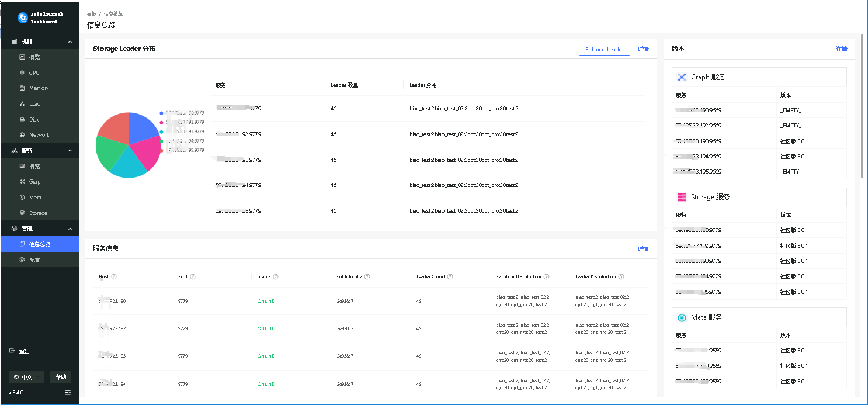Click the Graph service sidebar icon
The height and width of the screenshot is (405, 868).
click(x=22, y=182)
